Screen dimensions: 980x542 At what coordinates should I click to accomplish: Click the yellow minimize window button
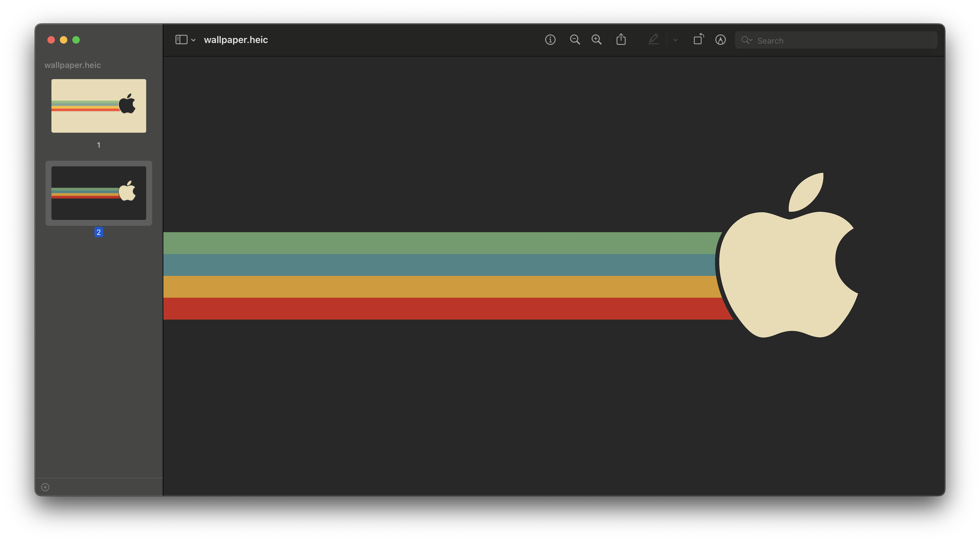[64, 40]
